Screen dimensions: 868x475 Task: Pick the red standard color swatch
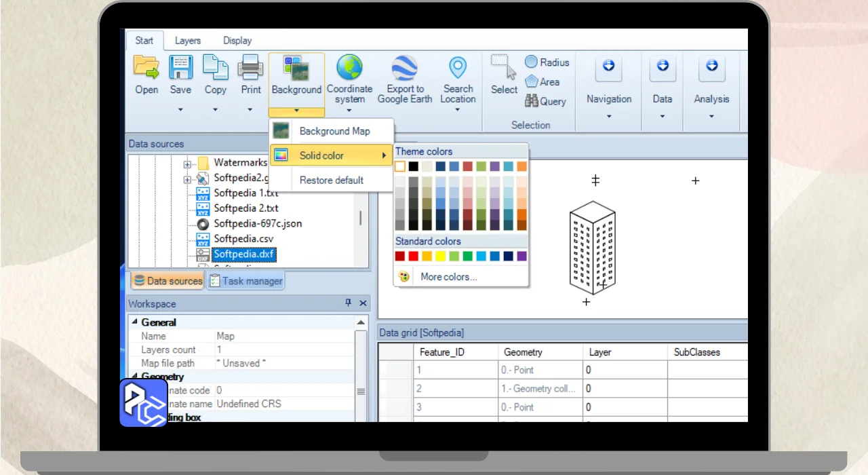[413, 256]
